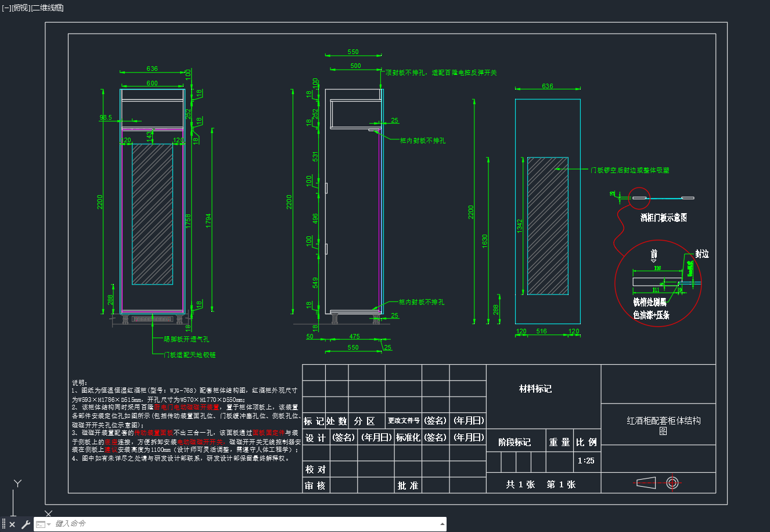Select the 酒柜门板示意图 label
The image size is (770, 532).
coord(664,218)
